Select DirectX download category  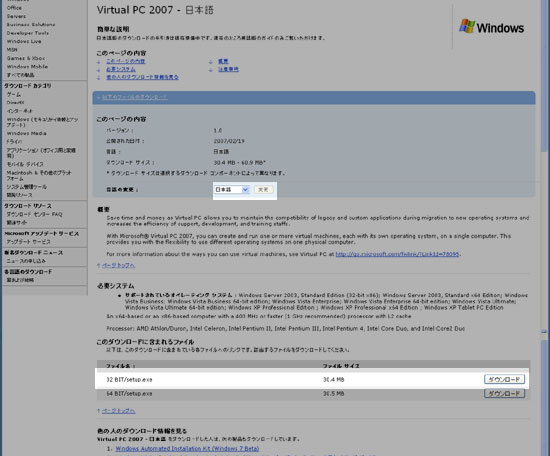[15, 103]
